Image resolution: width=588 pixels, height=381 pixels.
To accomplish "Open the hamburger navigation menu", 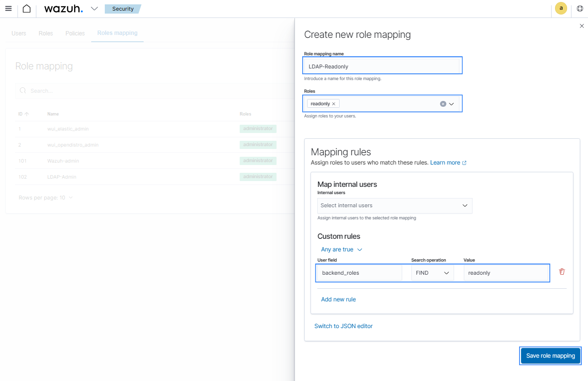I will point(8,9).
